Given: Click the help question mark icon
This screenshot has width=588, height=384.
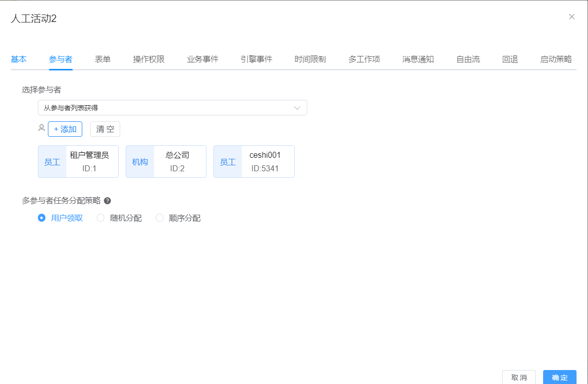Looking at the screenshot, I should pos(107,201).
